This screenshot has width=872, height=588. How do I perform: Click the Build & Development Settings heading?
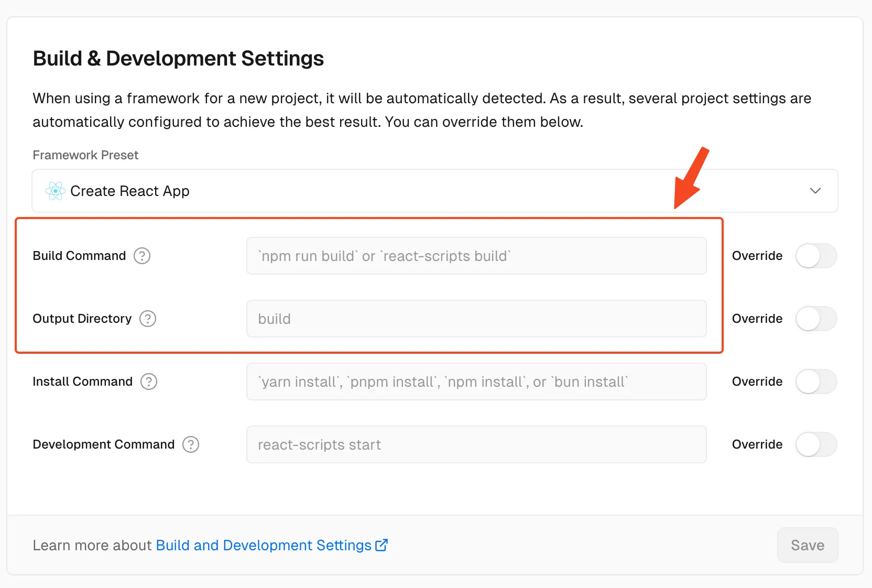[x=178, y=58]
